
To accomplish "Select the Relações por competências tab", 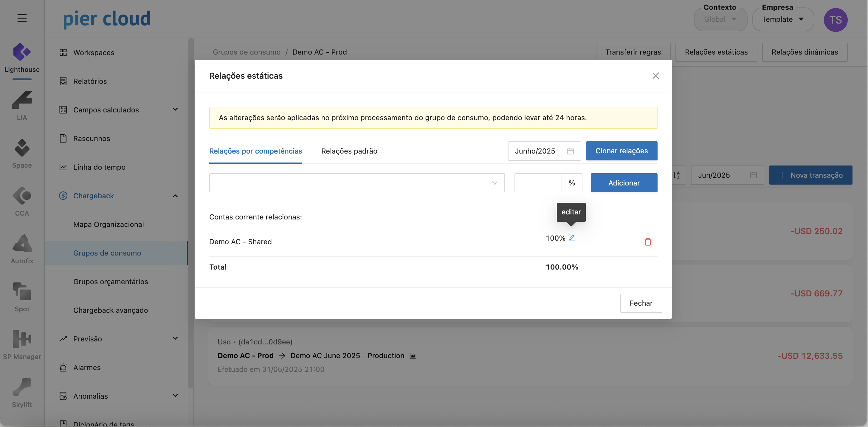I will (x=255, y=151).
